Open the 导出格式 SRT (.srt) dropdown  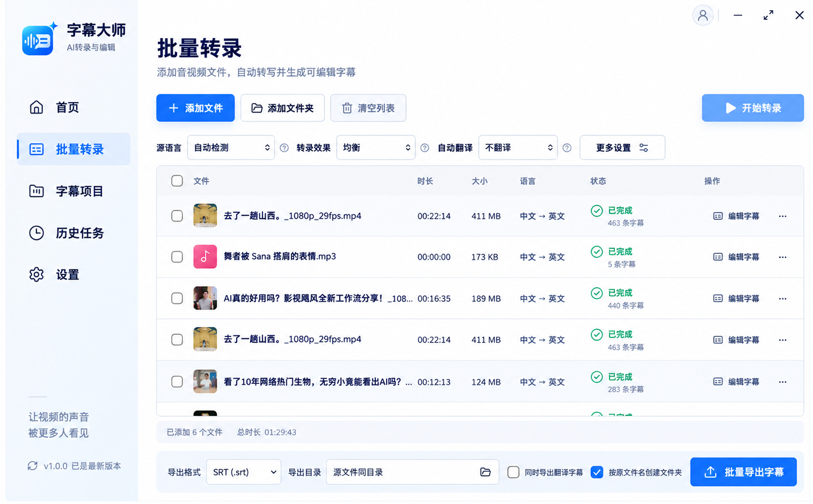click(x=244, y=472)
